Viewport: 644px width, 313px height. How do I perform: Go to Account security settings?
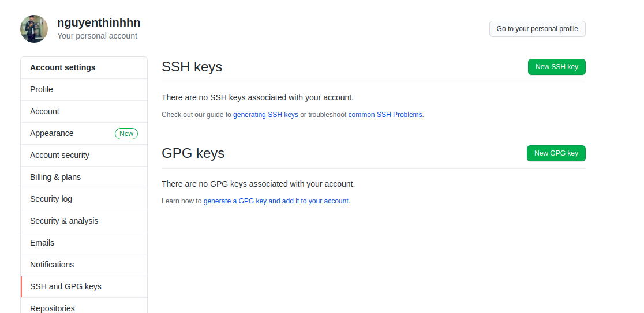(x=59, y=155)
